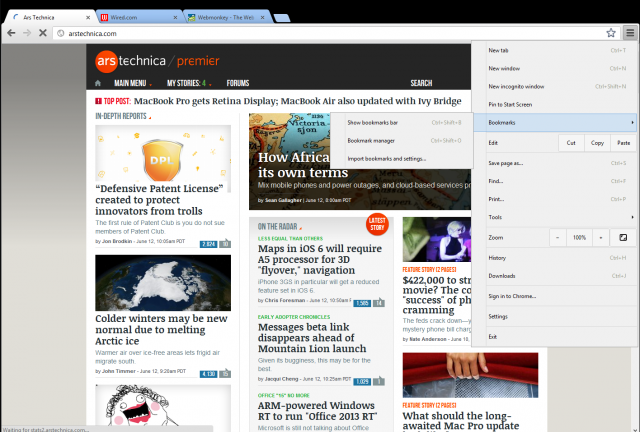Click the comment count icon on Arctic ice story
Viewport: 640px width, 432px height.
[x=225, y=373]
